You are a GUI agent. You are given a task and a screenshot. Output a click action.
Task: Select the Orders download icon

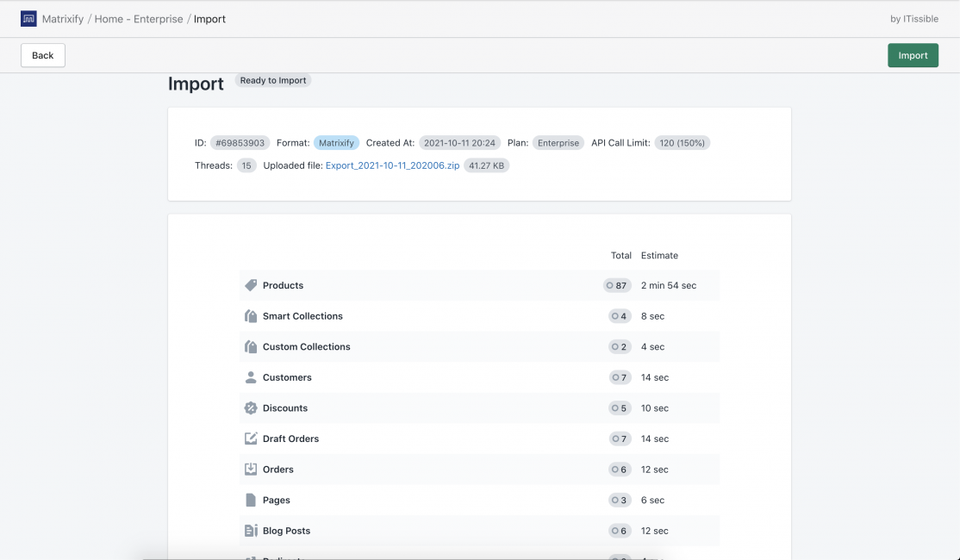pos(250,469)
